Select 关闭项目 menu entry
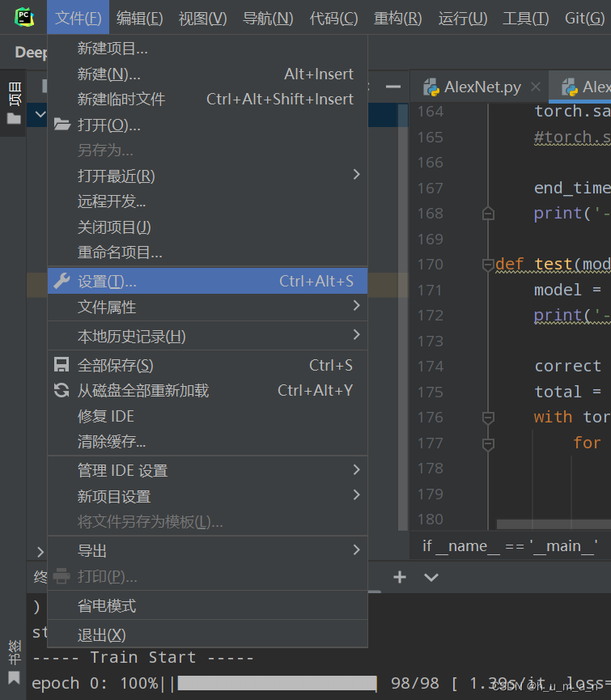 [207, 227]
